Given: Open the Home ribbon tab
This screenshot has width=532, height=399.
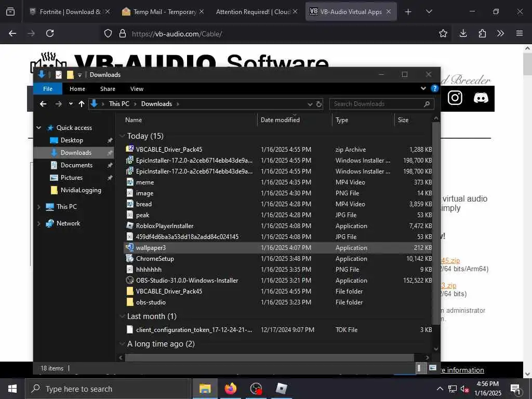Looking at the screenshot, I should (77, 88).
